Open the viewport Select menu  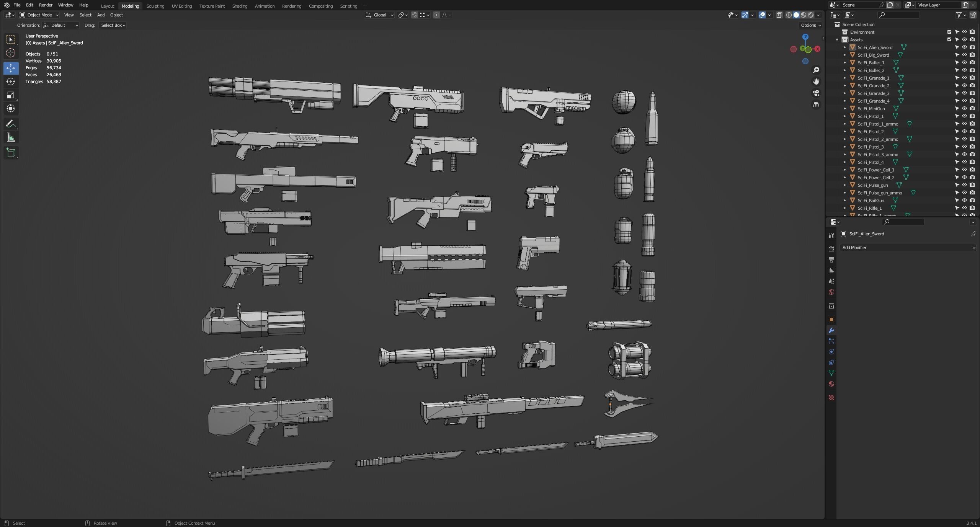click(85, 15)
